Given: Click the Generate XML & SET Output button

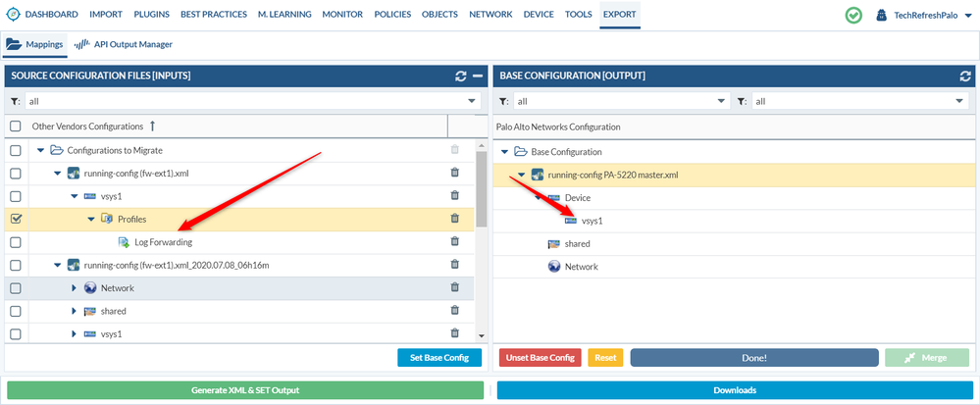Looking at the screenshot, I should tap(245, 390).
